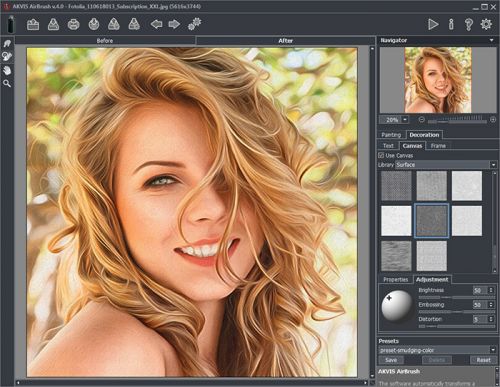Open Preferences gear icon
Screen dimensions: 500x387
click(x=486, y=24)
